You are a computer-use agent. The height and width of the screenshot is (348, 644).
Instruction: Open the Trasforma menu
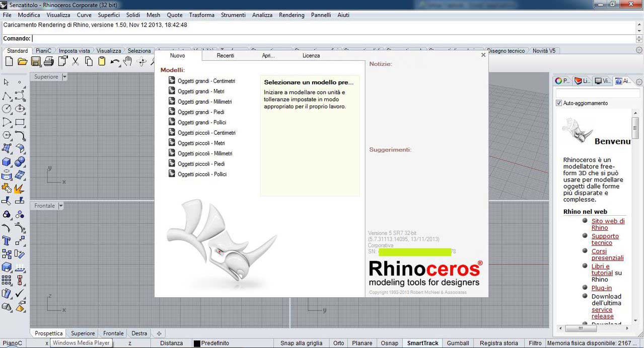click(x=202, y=15)
